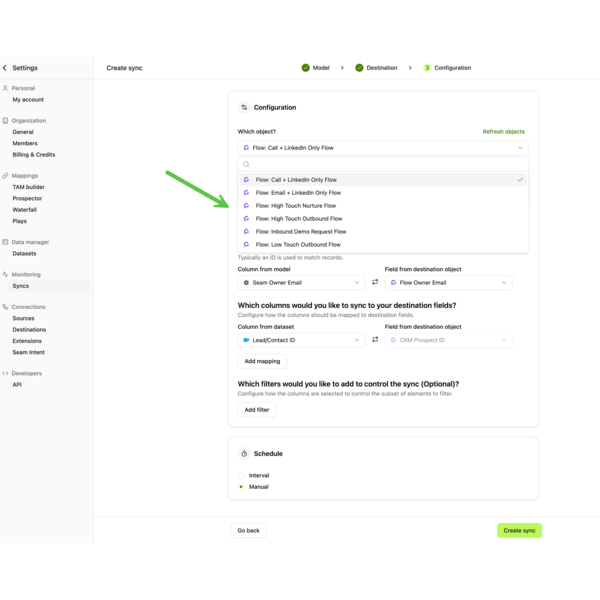Image resolution: width=600 pixels, height=600 pixels.
Task: Click the swap arrows icon beside Seam Owner Email
Action: pos(375,282)
